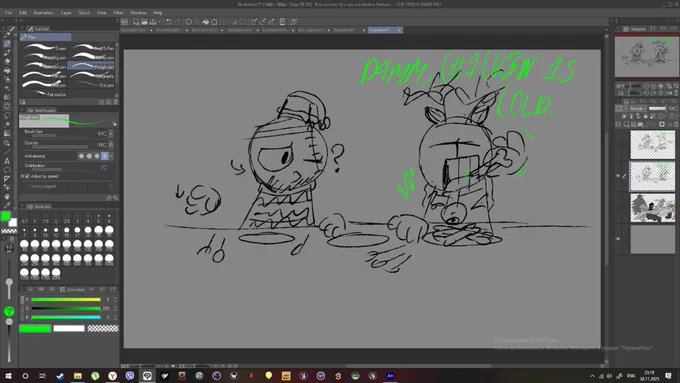Viewport: 680px width, 383px height.
Task: Delete the selected layer via trash icon
Action: tap(676, 124)
